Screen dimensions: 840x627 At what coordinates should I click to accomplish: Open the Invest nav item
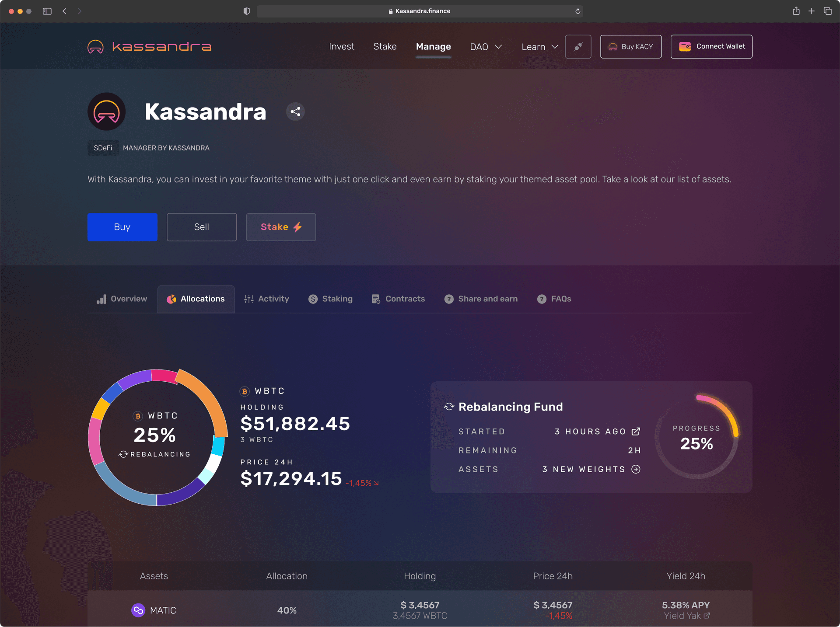(342, 46)
